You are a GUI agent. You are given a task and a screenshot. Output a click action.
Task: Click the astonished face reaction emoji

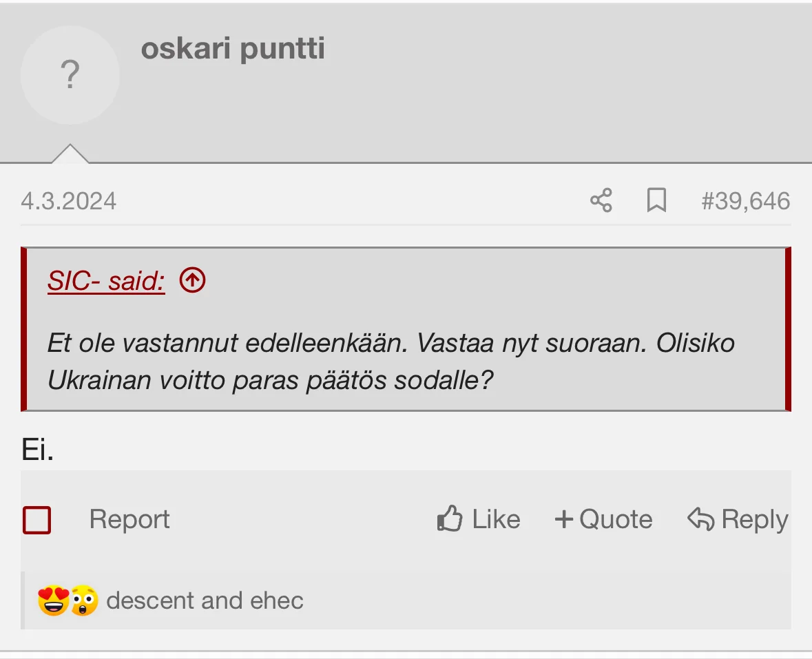[x=83, y=600]
